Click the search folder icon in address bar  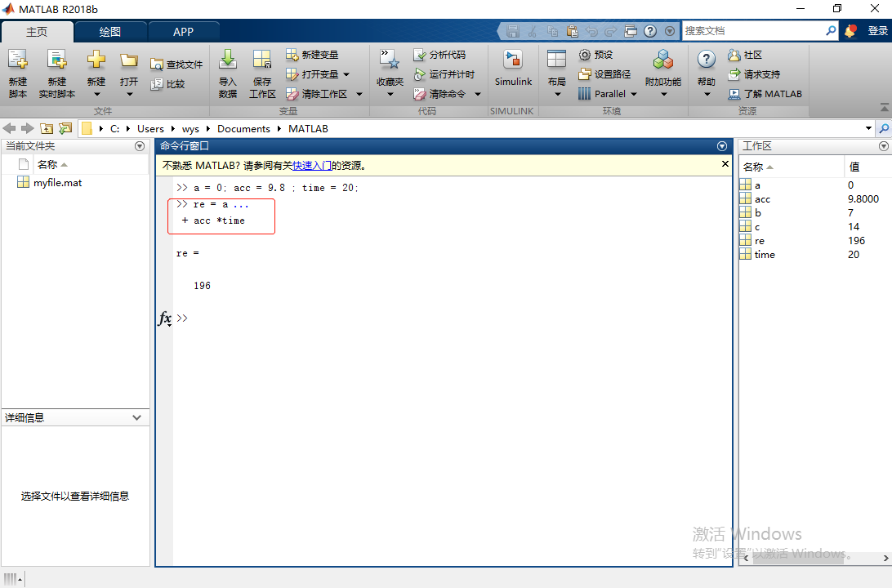point(884,128)
